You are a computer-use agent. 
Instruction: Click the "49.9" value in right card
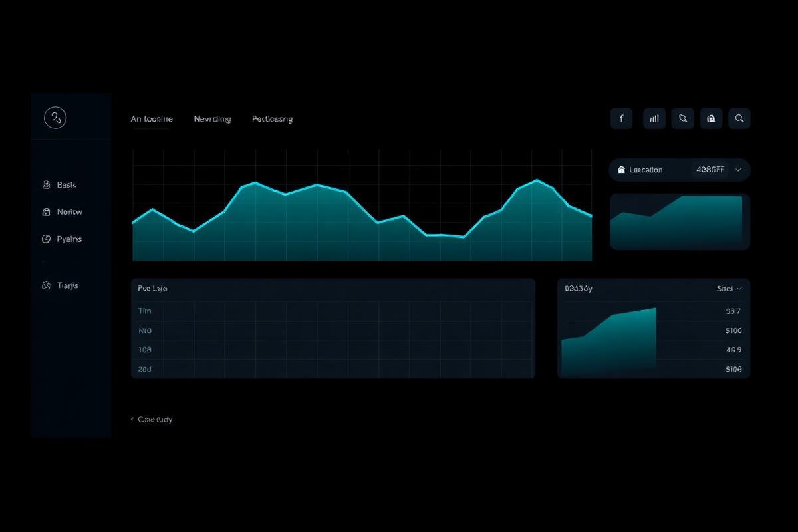[734, 350]
